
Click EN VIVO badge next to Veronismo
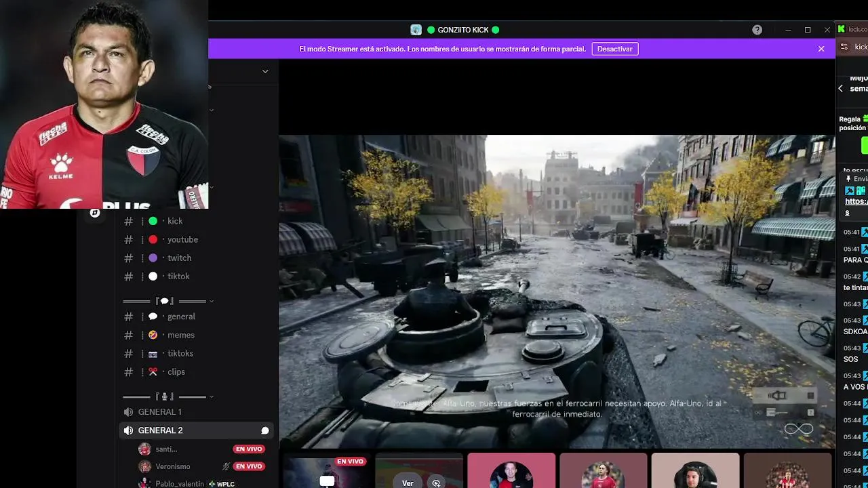249,466
